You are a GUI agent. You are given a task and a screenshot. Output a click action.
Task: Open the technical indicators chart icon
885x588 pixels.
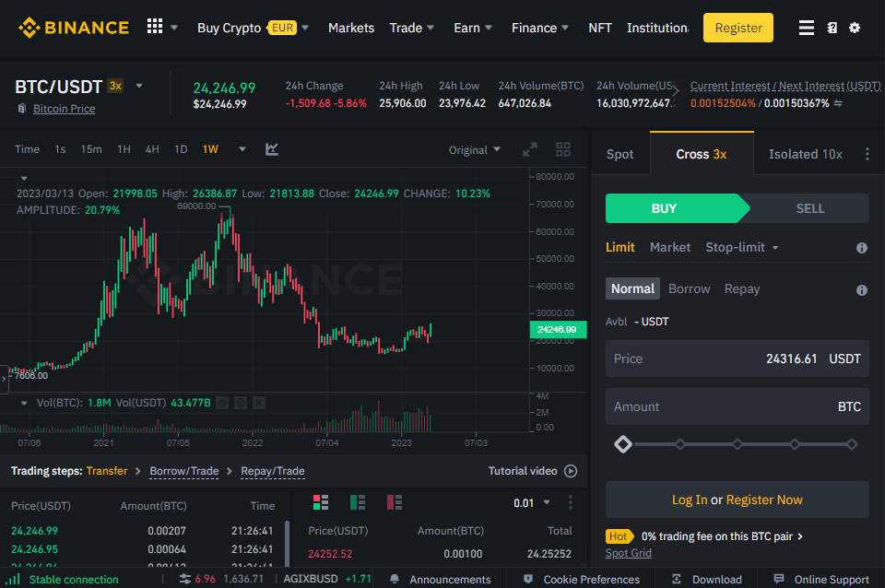271,149
